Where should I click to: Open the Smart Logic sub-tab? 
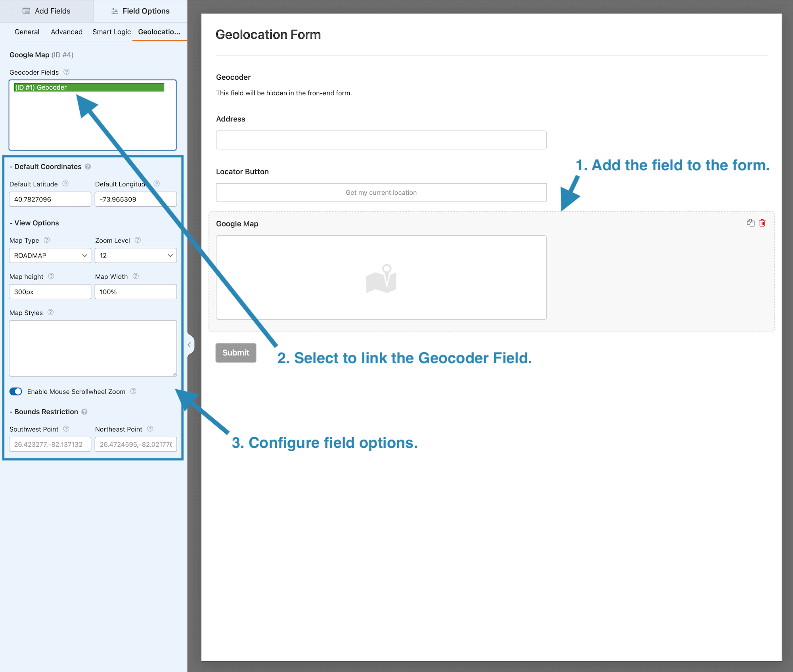pyautogui.click(x=111, y=32)
